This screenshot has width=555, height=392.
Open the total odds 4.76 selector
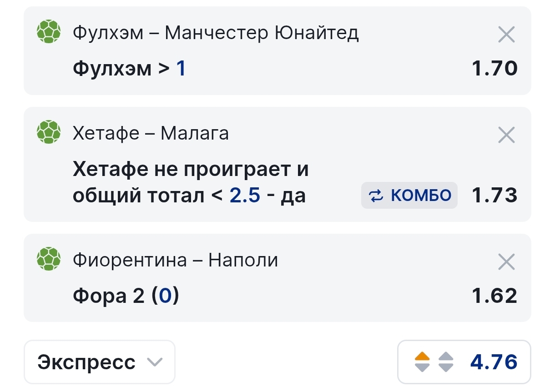click(x=464, y=362)
